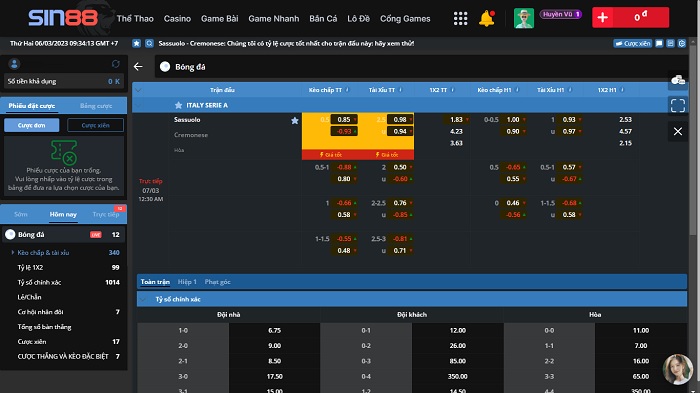Switch to the Hôm nay tab
The width and height of the screenshot is (700, 393).
coord(63,214)
